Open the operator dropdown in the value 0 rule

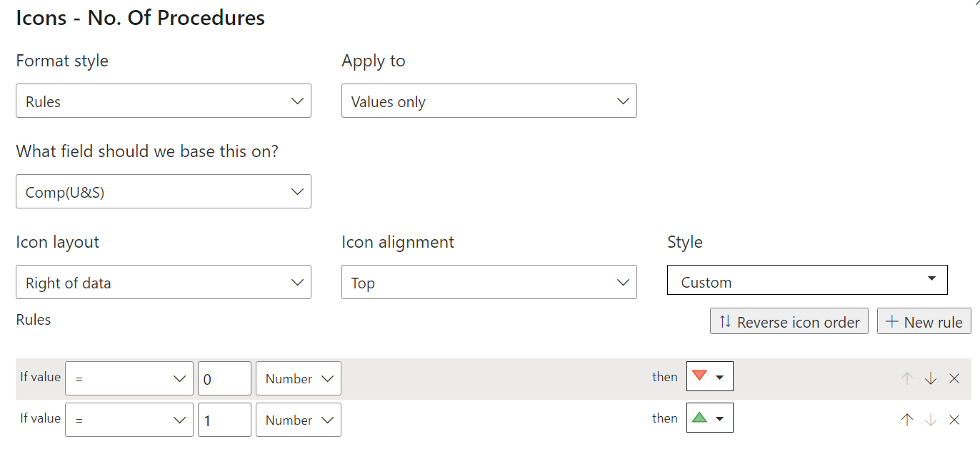coord(129,378)
